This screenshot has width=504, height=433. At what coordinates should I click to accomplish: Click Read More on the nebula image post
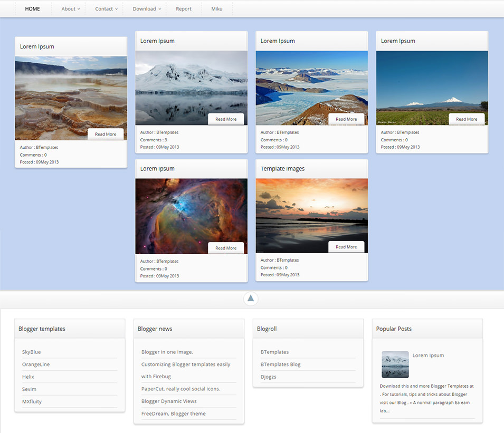(x=226, y=248)
